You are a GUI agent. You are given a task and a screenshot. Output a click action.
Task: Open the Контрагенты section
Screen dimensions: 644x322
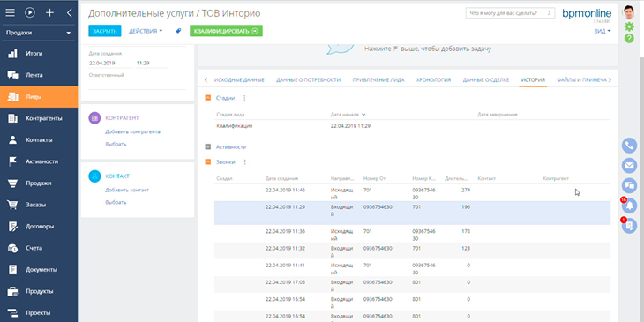pos(39,118)
